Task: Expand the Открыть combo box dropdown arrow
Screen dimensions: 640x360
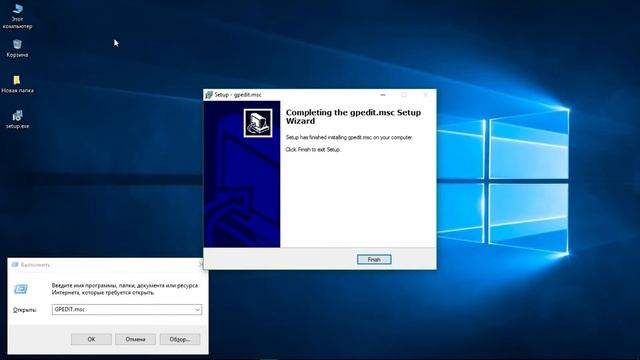Action: click(x=198, y=310)
